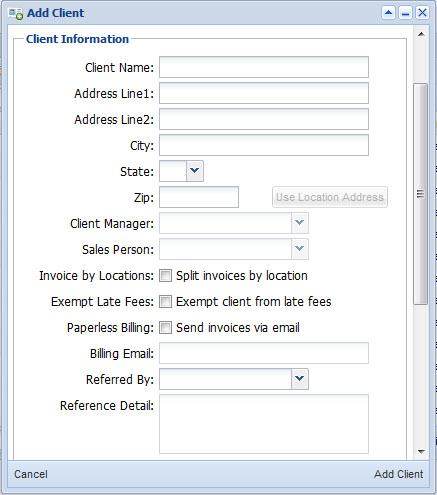Enable Split invoices by location checkbox
Viewport: 437px width, 495px height.
coord(165,276)
